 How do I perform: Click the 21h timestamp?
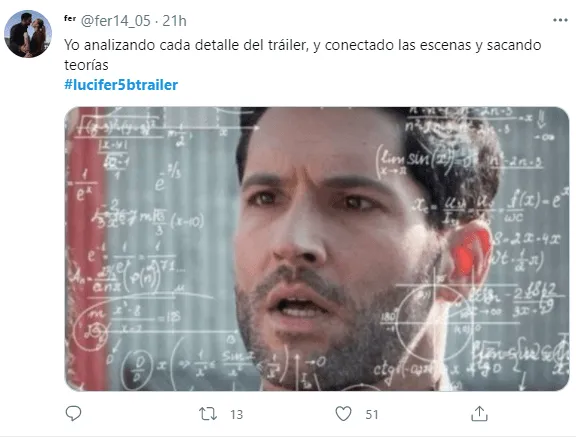coord(174,21)
